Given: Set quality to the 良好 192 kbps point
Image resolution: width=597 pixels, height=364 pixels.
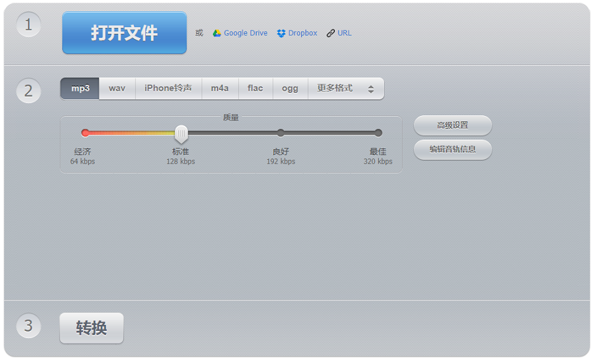Looking at the screenshot, I should point(281,133).
